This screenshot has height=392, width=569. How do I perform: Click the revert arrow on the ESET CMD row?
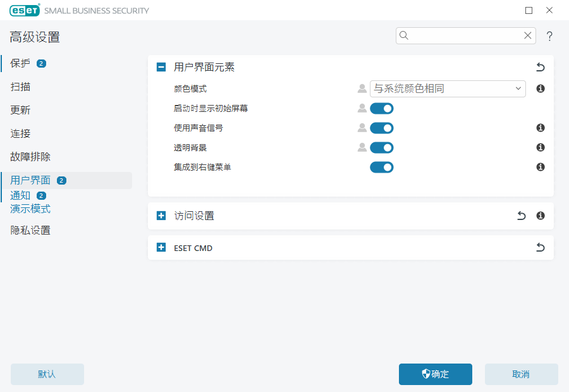[540, 247]
